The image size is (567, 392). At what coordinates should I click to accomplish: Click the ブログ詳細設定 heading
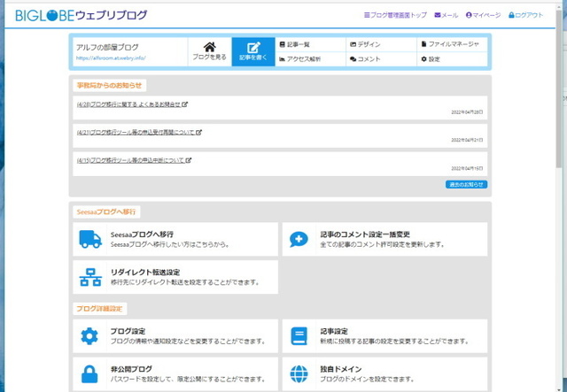pos(99,309)
